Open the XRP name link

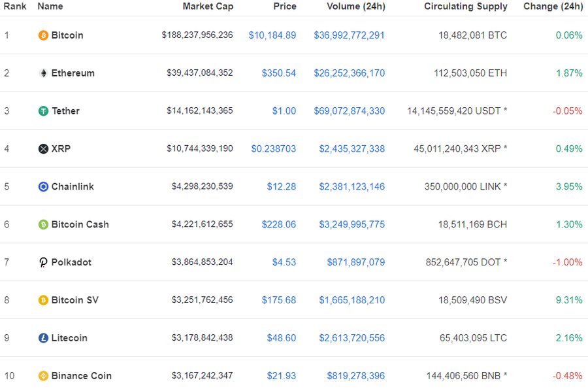[61, 149]
